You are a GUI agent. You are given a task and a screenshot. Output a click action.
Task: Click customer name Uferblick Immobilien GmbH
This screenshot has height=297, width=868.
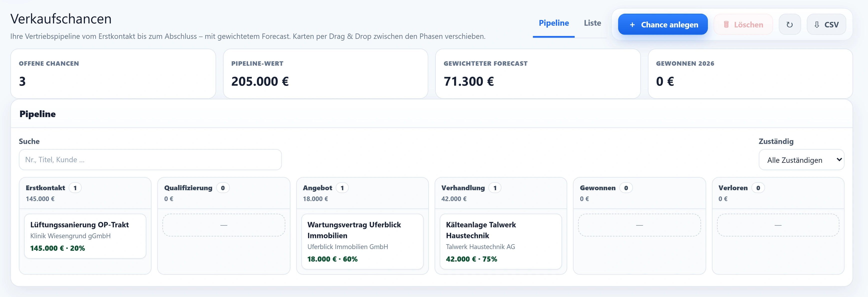pyautogui.click(x=347, y=247)
